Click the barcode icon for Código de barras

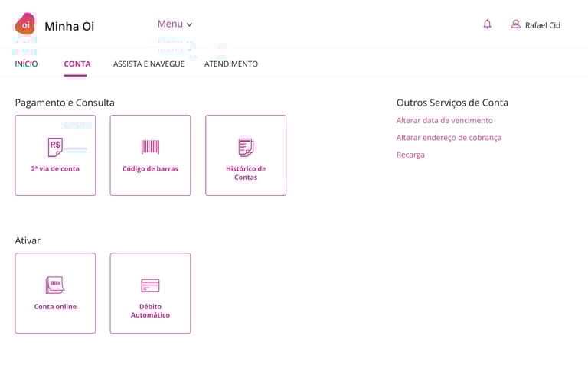pyautogui.click(x=150, y=147)
